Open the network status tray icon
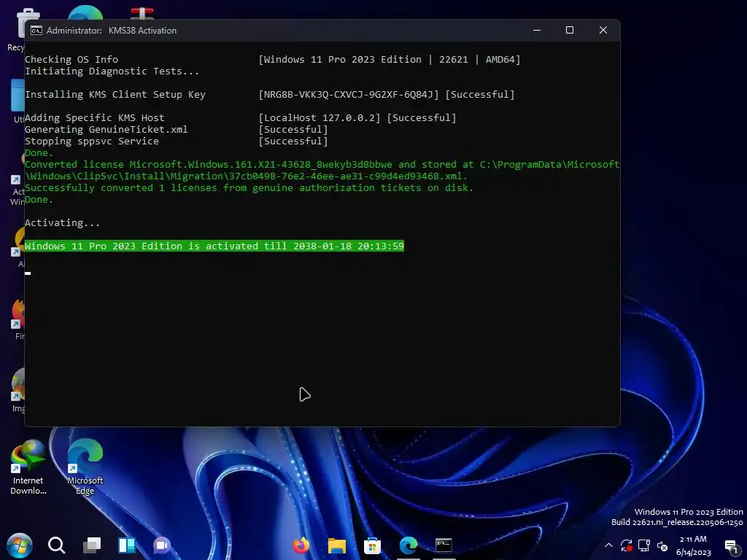 click(644, 545)
